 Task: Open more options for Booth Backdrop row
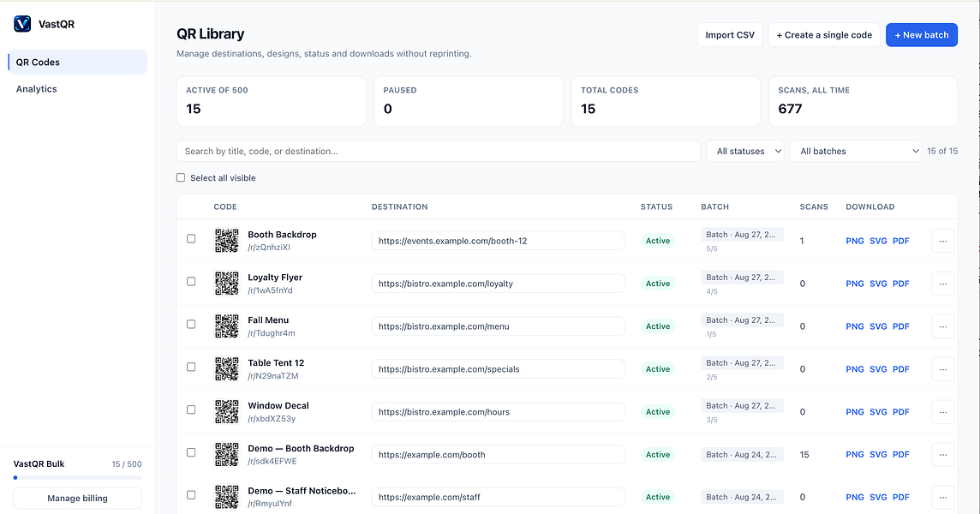point(943,241)
